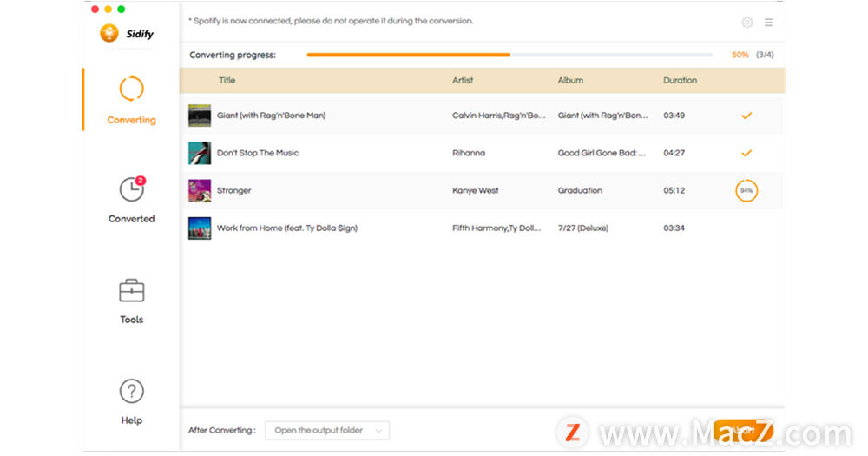Click the Title column header
This screenshot has height=456, width=868.
(x=227, y=80)
